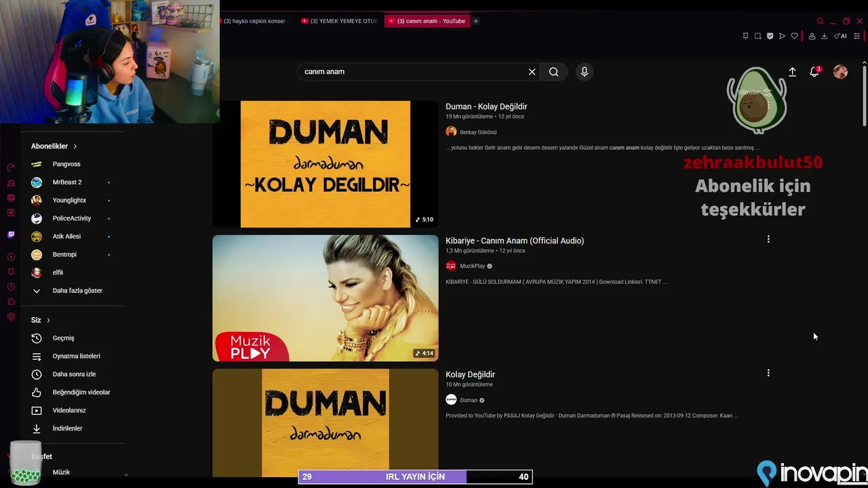The image size is (868, 488).
Task: Open more options for Kibariye Canım Anam video
Action: pos(768,239)
